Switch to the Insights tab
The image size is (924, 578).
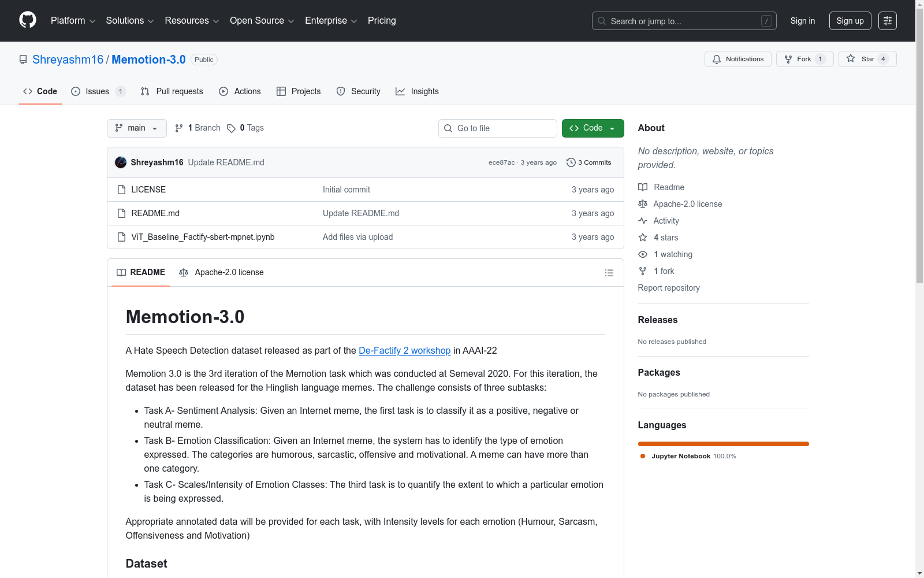click(x=417, y=91)
